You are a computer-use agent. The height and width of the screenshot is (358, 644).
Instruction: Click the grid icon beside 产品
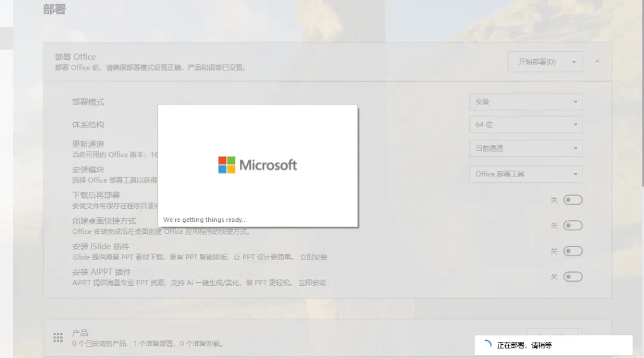point(58,338)
